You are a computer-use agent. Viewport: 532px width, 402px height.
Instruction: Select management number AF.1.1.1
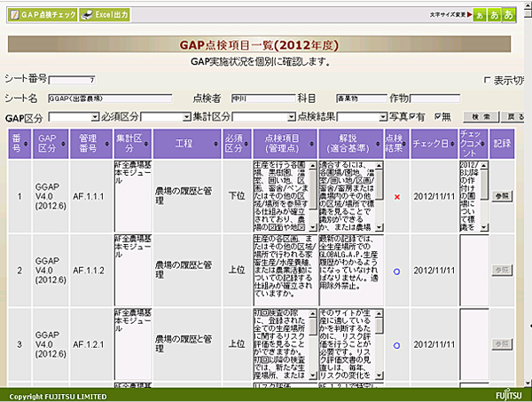click(88, 197)
